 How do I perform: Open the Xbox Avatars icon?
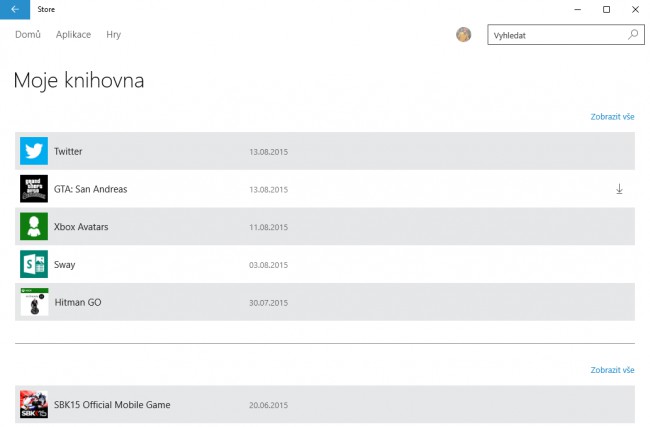34,226
